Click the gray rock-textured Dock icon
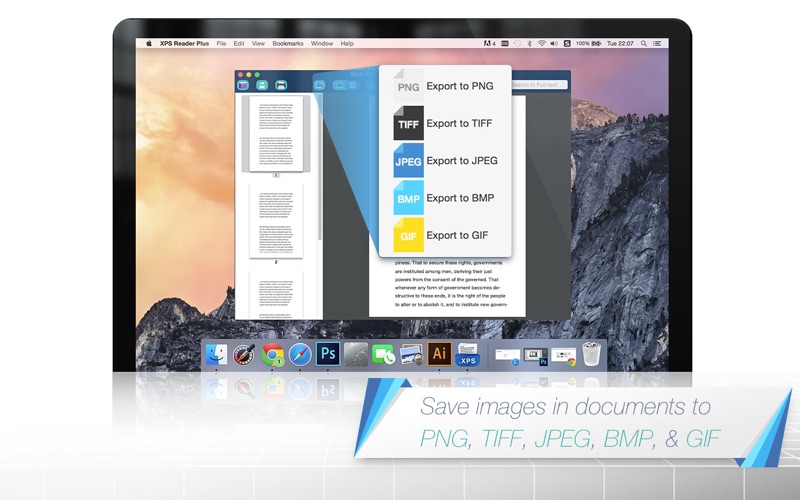 (356, 354)
